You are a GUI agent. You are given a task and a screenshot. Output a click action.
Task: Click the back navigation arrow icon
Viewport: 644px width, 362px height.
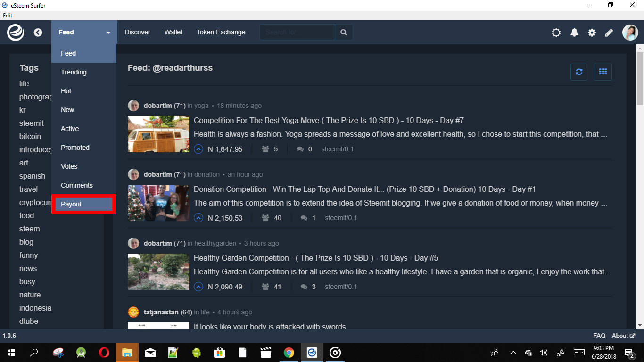pos(38,32)
